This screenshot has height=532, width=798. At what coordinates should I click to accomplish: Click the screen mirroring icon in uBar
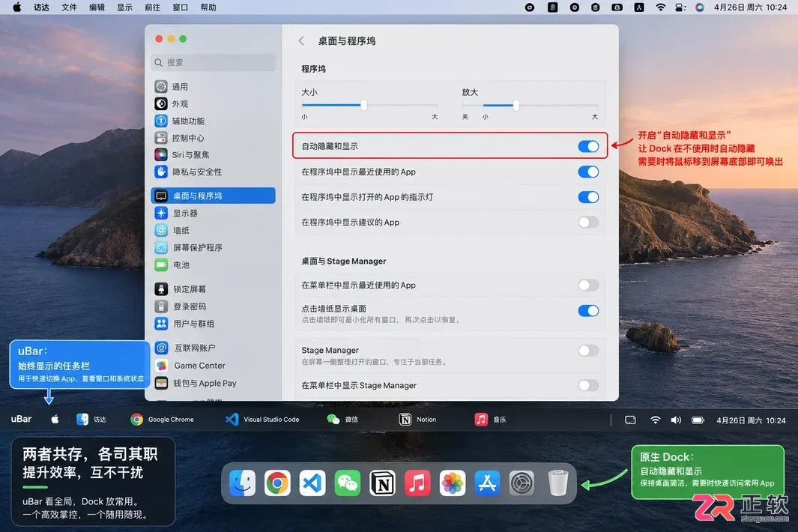(x=631, y=420)
